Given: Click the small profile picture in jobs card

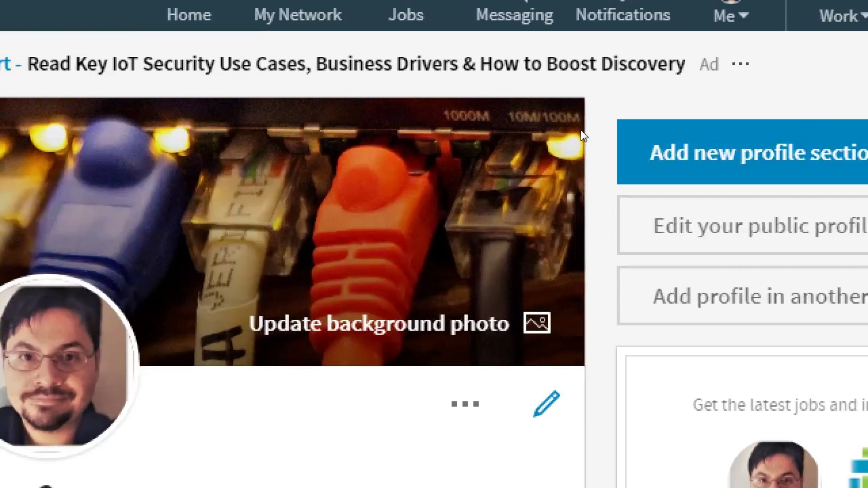Looking at the screenshot, I should tap(773, 465).
